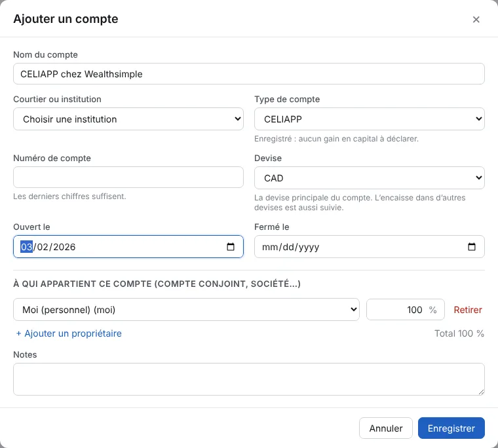Open the Type de compte dropdown
The image size is (498, 448).
(370, 119)
